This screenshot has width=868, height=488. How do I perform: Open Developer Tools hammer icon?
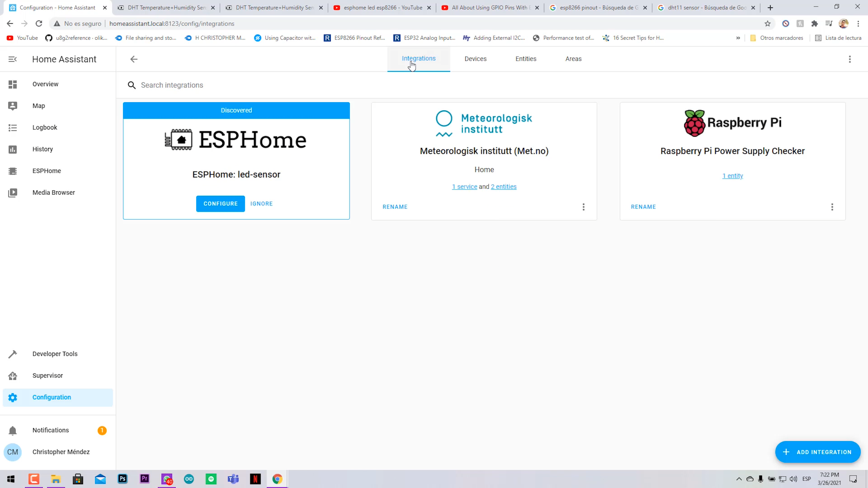pyautogui.click(x=13, y=354)
